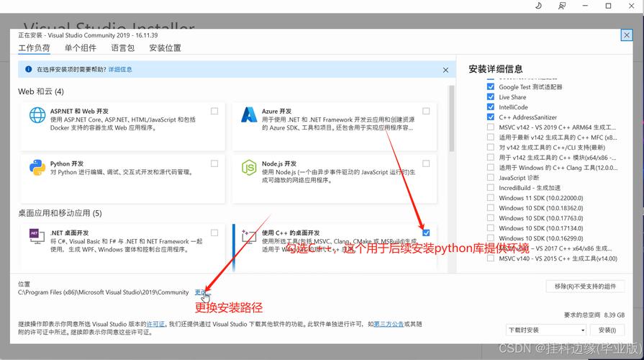Open the feedback person icon in title bar
The image size is (644, 360).
[561, 6]
